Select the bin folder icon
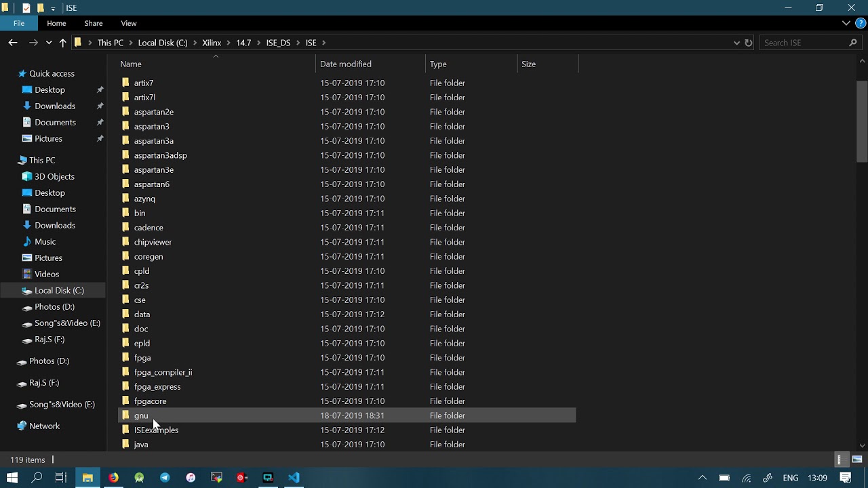The height and width of the screenshot is (488, 868). (x=125, y=213)
